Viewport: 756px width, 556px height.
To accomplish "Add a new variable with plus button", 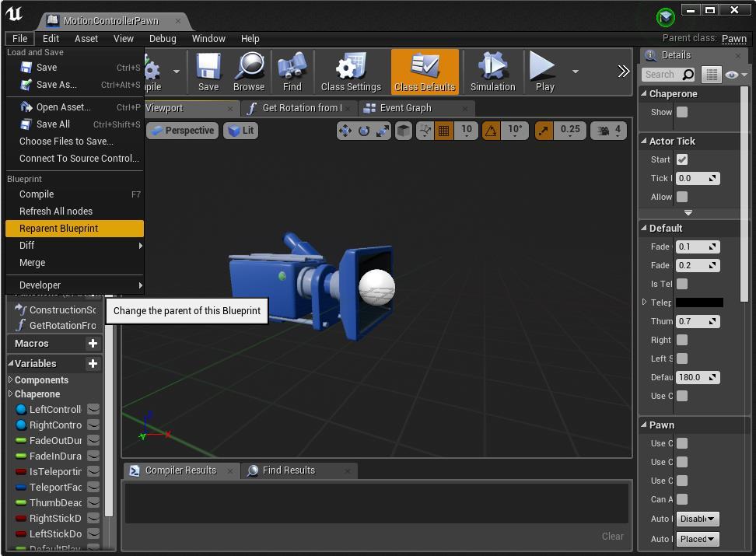I will pos(93,364).
